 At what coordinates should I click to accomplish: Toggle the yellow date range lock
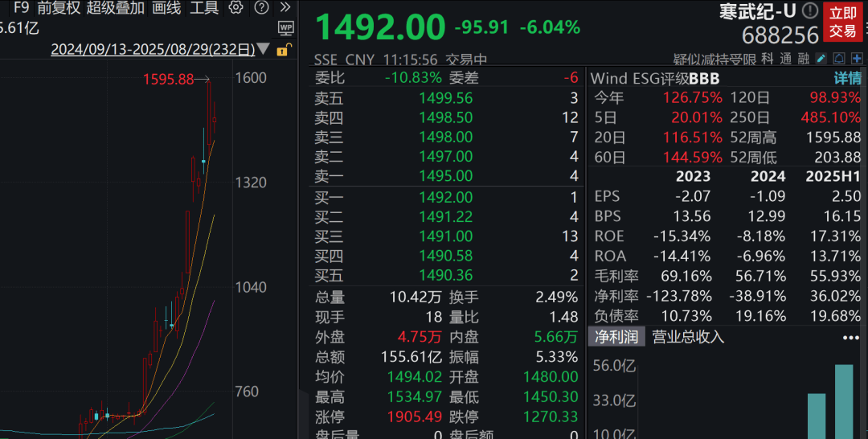[x=282, y=50]
